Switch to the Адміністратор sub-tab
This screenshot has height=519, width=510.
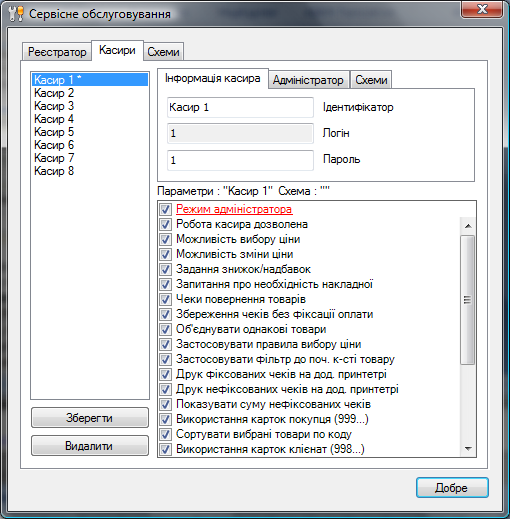coord(308,80)
